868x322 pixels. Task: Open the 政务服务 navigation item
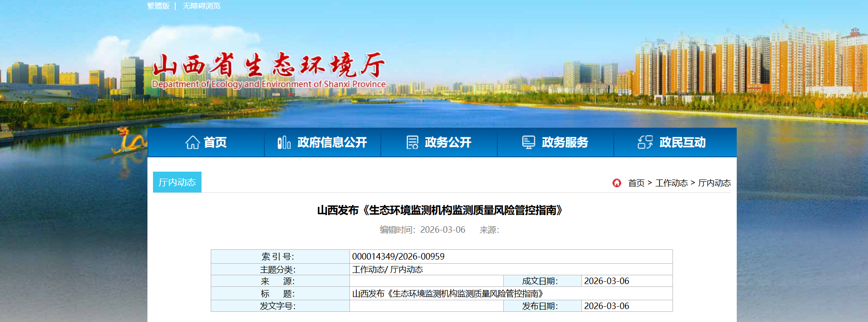coord(564,142)
